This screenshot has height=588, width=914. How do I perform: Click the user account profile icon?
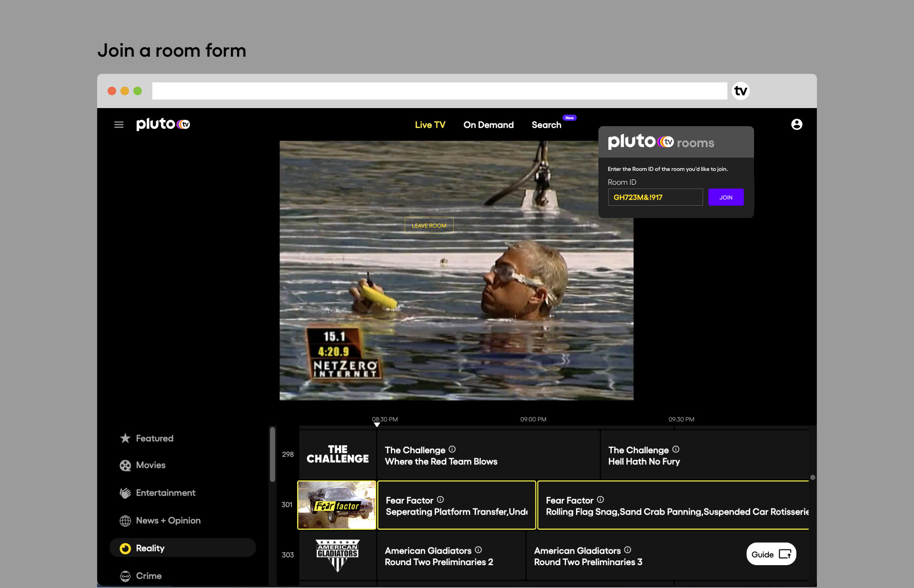coord(796,124)
